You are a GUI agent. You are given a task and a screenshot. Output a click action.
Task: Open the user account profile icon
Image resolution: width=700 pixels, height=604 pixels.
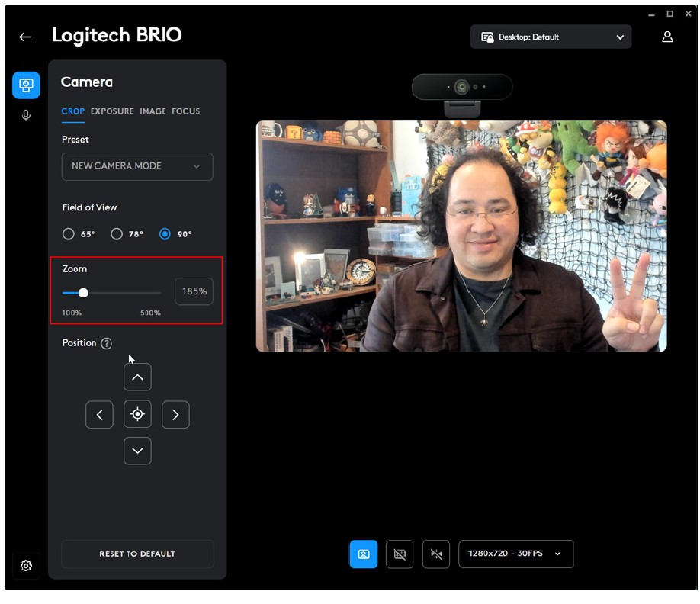667,37
